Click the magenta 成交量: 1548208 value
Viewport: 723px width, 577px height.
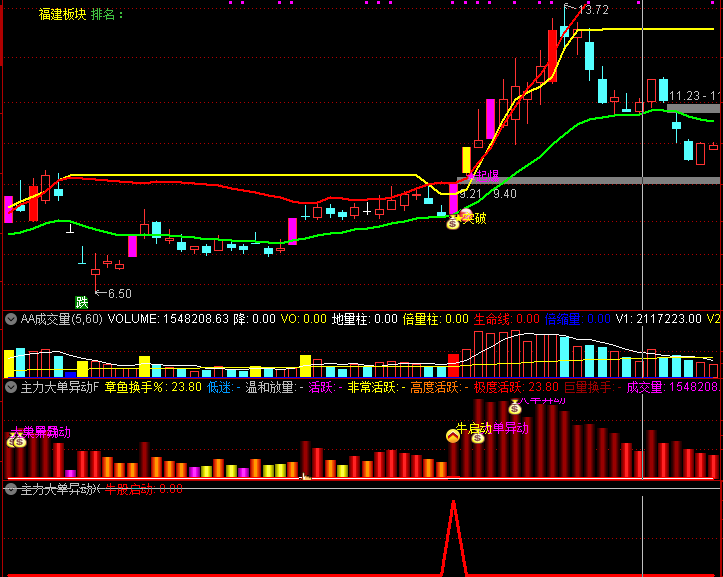click(674, 387)
